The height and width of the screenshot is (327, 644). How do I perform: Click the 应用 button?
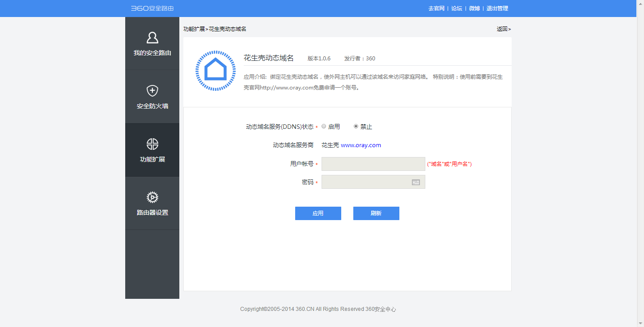(x=318, y=213)
